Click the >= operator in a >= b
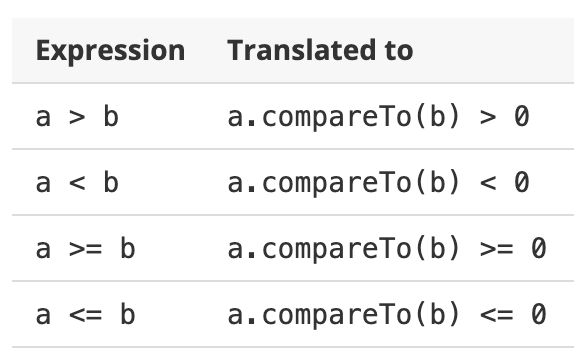586x362 pixels. [86, 249]
